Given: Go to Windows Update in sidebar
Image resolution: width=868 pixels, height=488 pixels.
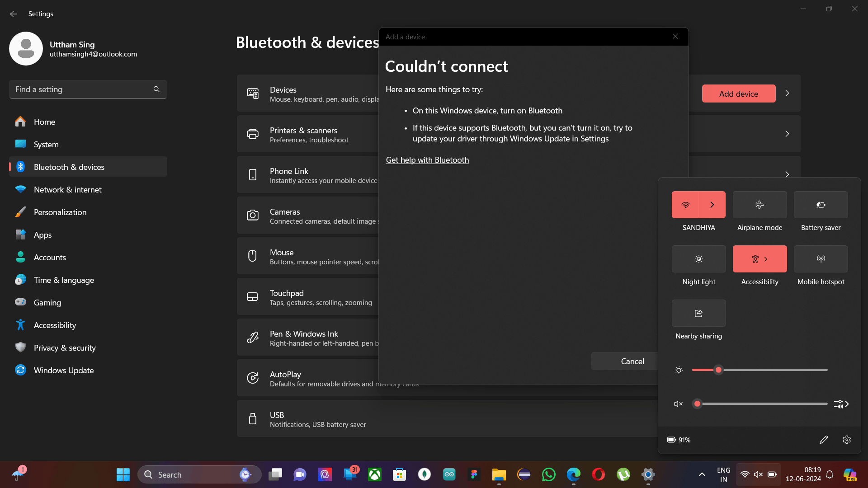Looking at the screenshot, I should click(x=64, y=371).
